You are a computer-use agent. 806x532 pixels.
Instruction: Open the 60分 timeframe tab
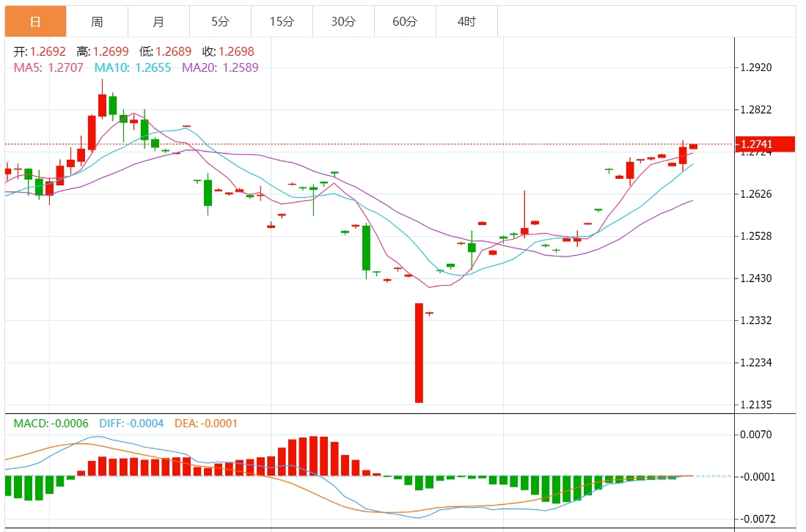(x=405, y=21)
